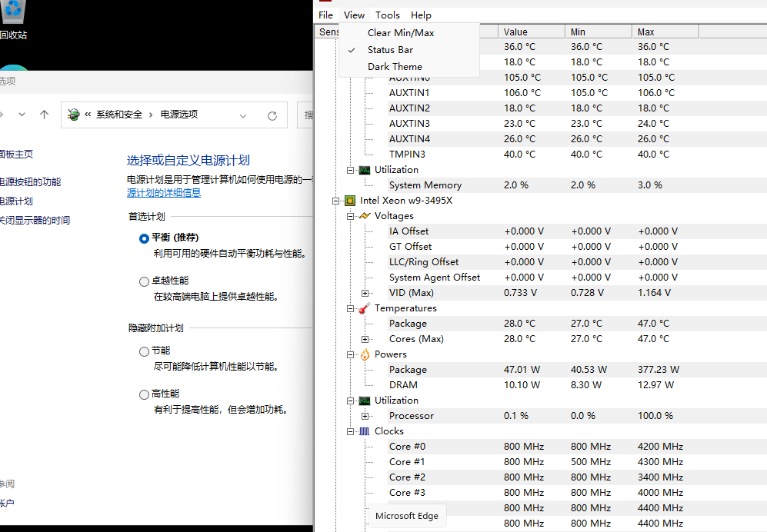Select the TMPIN3 temperature row
This screenshot has width=767, height=532.
tap(577, 154)
